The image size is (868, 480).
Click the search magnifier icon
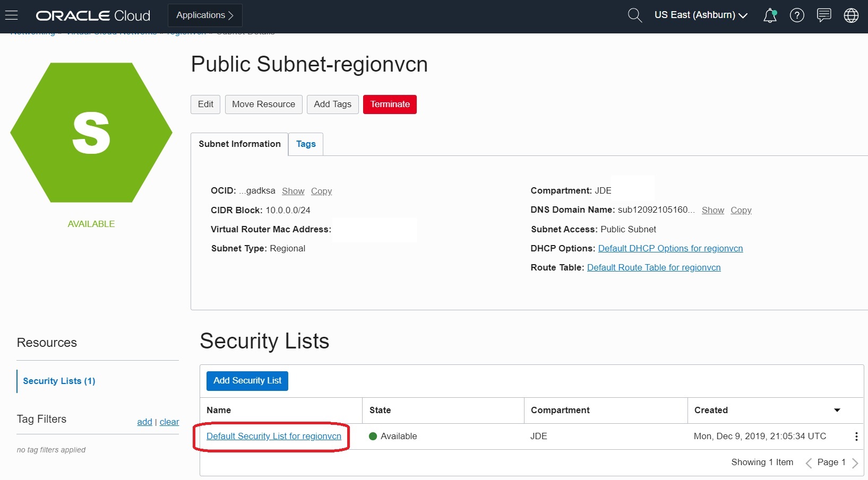pyautogui.click(x=635, y=15)
